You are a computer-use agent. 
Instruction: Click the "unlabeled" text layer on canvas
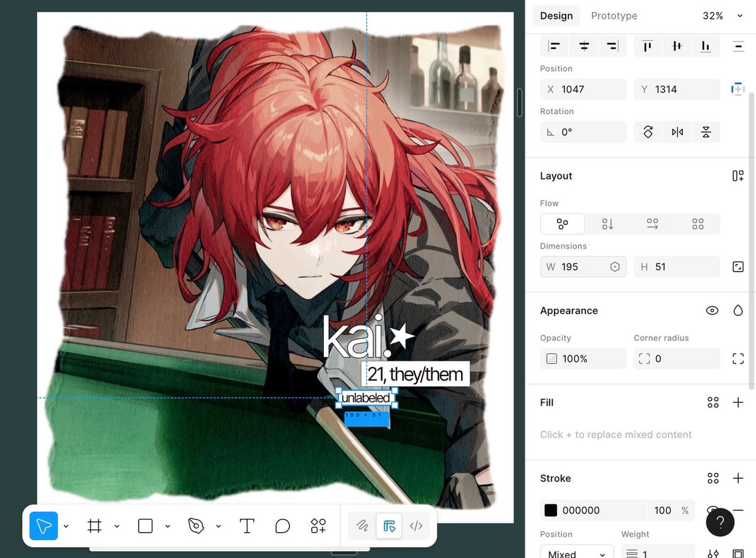pyautogui.click(x=365, y=398)
